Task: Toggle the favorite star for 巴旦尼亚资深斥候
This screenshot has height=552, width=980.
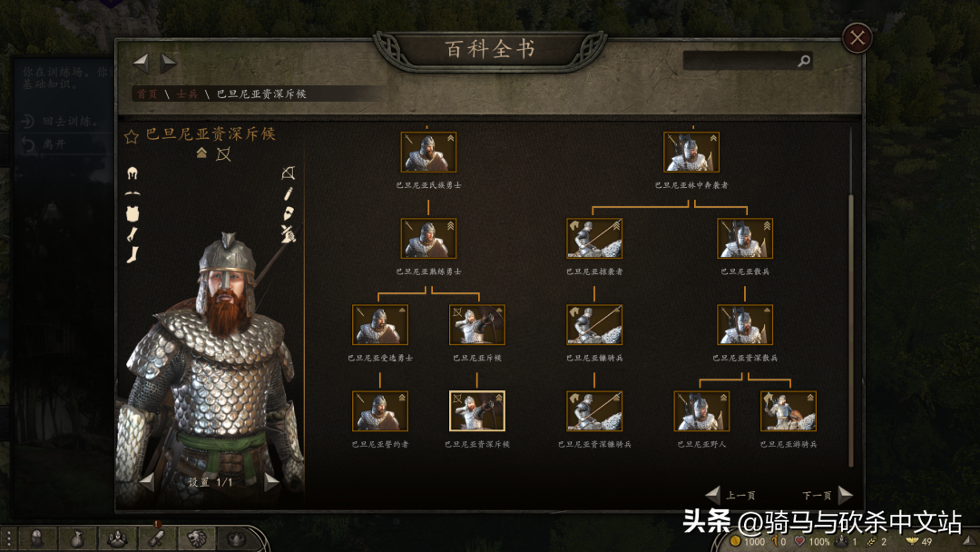Action: pos(132,136)
